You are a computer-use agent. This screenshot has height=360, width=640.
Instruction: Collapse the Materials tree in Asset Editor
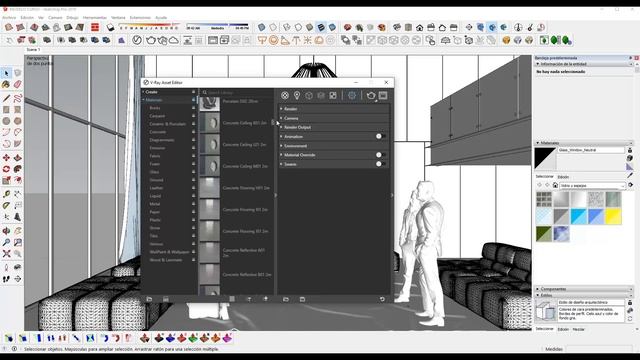pyautogui.click(x=143, y=100)
